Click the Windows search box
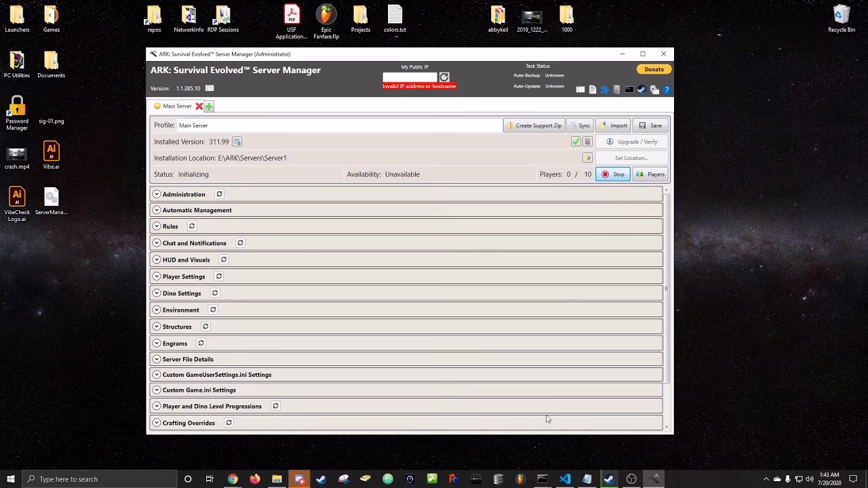 [x=99, y=479]
